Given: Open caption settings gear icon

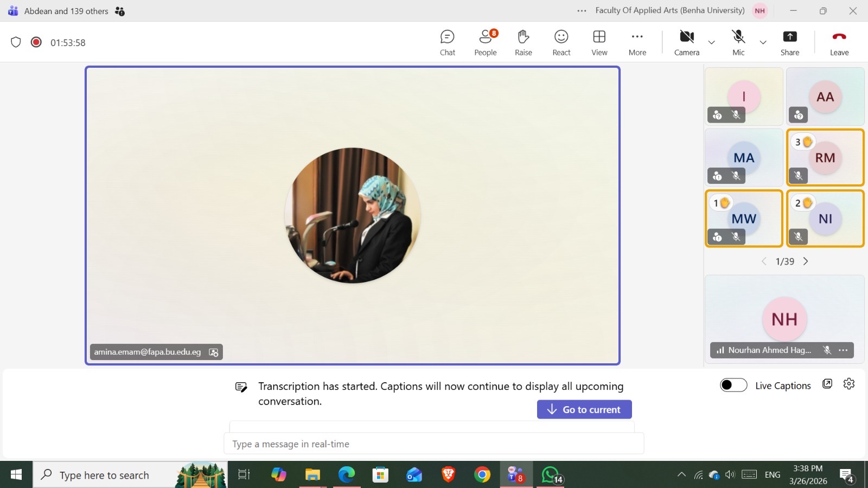Looking at the screenshot, I should coord(849,384).
